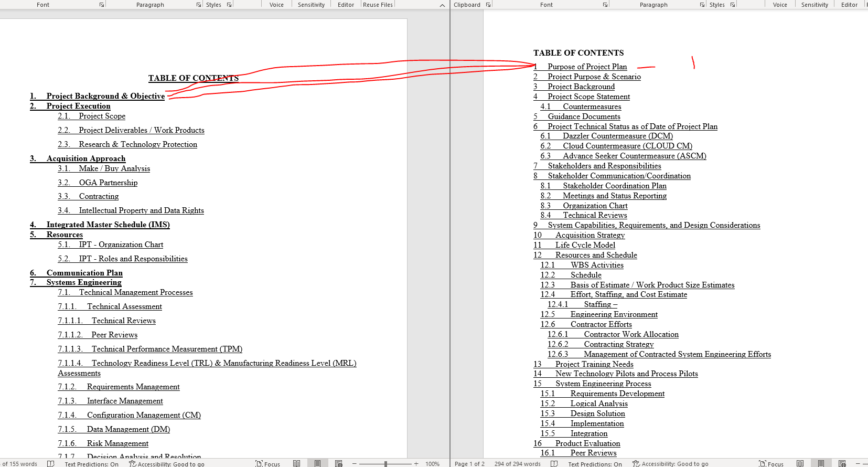This screenshot has height=467, width=868.
Task: Click zoom out minus in right window
Action: tap(858, 464)
